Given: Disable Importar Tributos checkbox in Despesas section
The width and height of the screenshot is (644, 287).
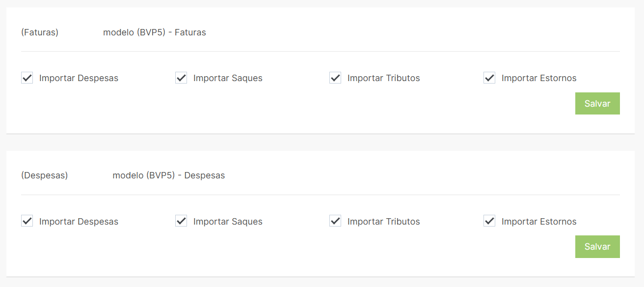Looking at the screenshot, I should (335, 221).
